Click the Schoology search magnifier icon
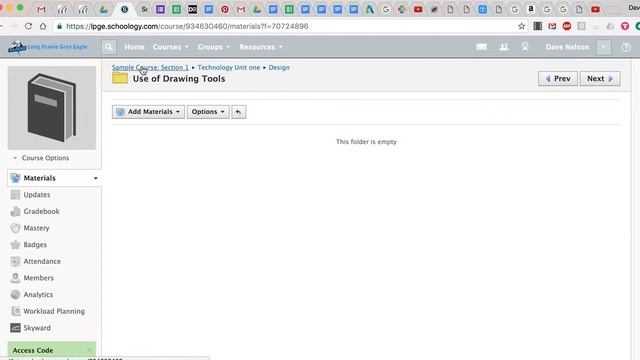Screen dimensions: 640x360 (109, 47)
